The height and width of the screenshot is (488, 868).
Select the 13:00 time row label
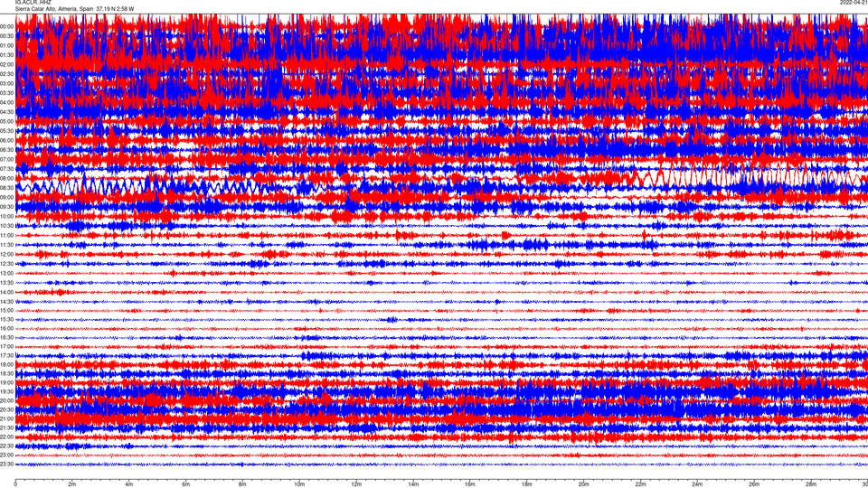(6, 273)
